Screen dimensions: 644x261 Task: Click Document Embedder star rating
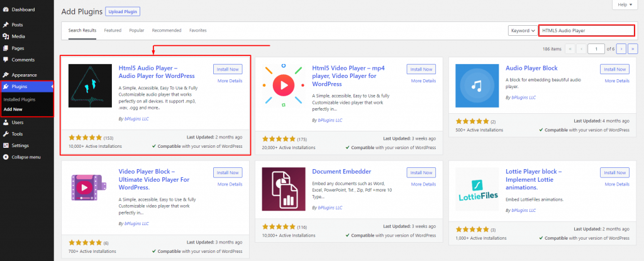point(279,226)
